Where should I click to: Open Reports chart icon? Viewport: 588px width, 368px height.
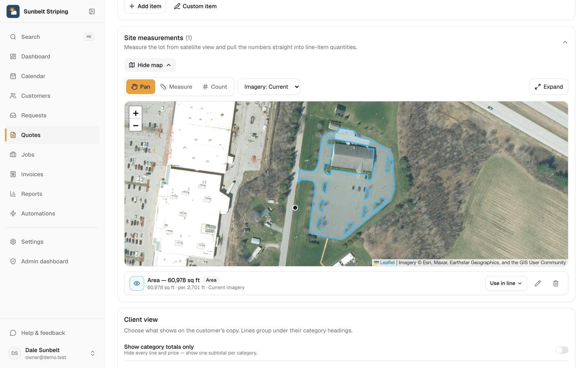[x=13, y=194]
